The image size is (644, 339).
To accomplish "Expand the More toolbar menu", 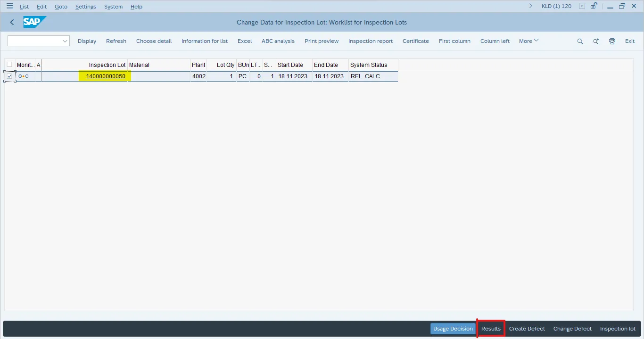I will tap(528, 41).
